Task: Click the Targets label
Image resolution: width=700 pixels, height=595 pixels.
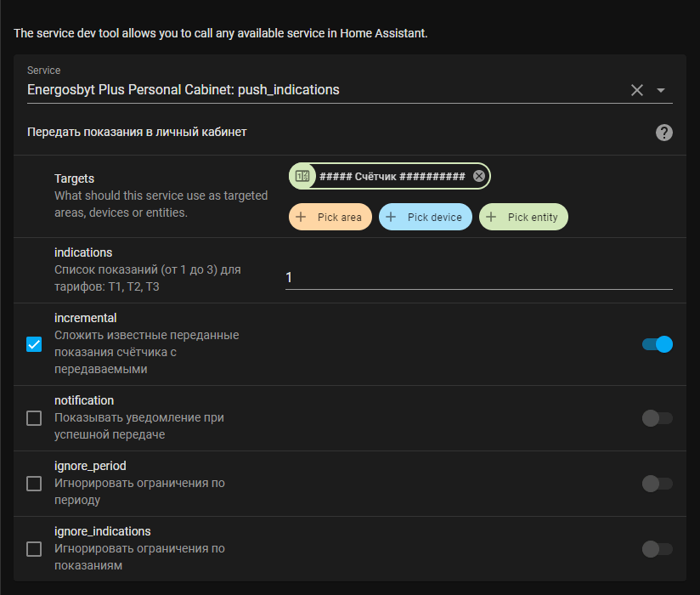Action: (74, 178)
